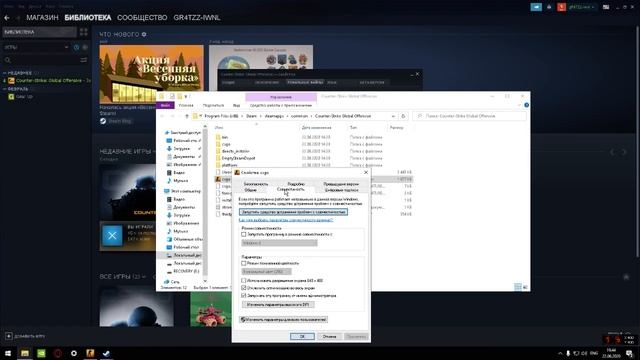Collapse the ФЕВРАЛЬ group in the Steam sidebar
Screen dimensions: 640x360
coord(5,89)
